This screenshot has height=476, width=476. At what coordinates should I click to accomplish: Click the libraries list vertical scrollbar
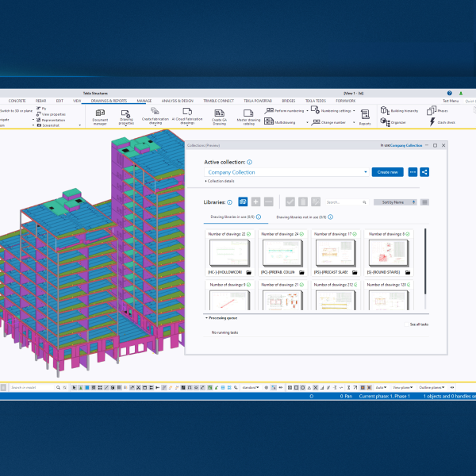[425, 261]
